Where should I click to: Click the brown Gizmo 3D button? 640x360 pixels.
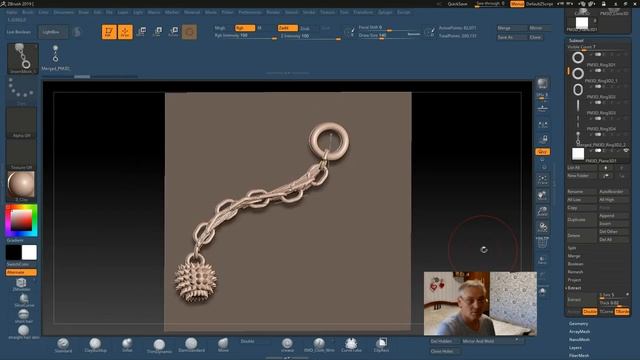click(x=189, y=31)
